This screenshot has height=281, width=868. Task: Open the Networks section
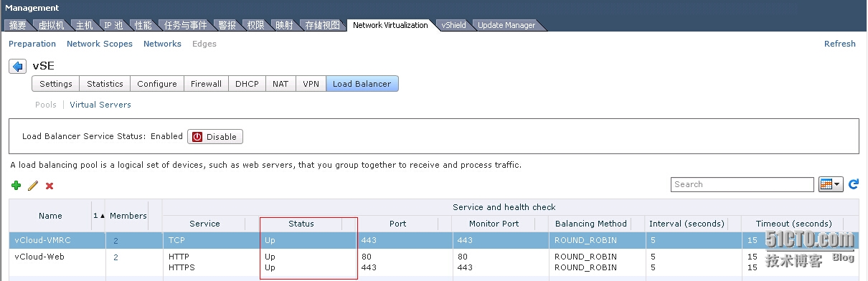(x=162, y=44)
